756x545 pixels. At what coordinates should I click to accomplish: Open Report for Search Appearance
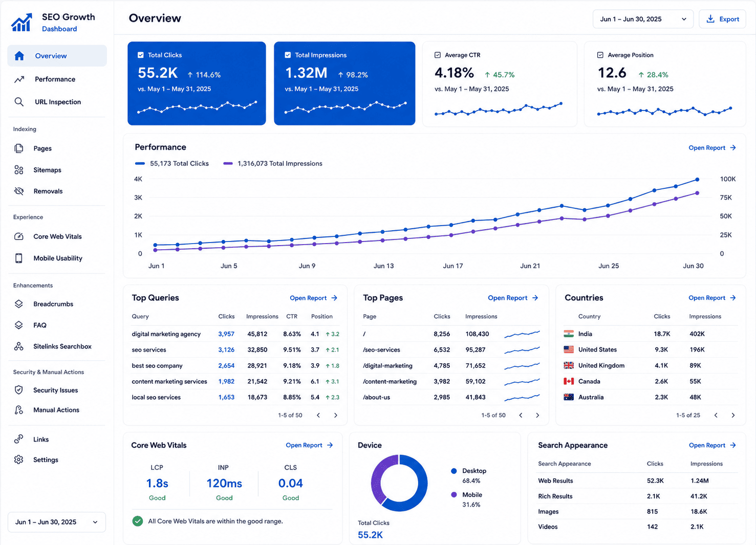pos(712,445)
